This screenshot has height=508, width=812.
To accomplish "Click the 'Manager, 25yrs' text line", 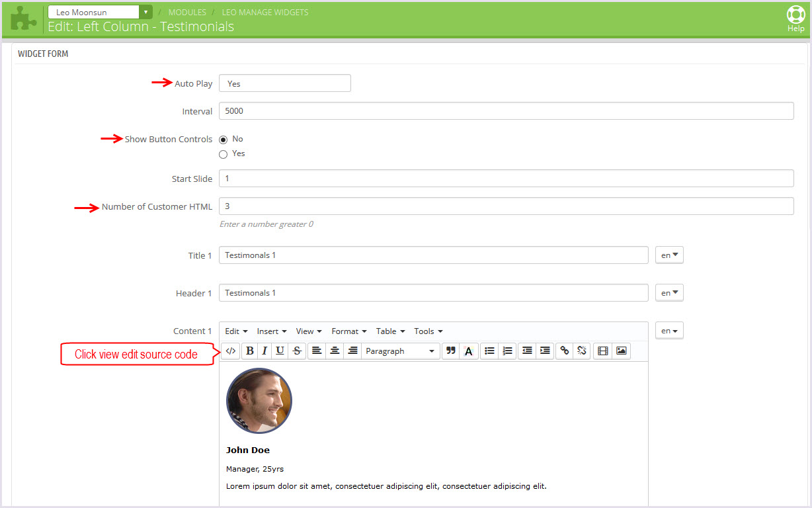I will [x=255, y=469].
